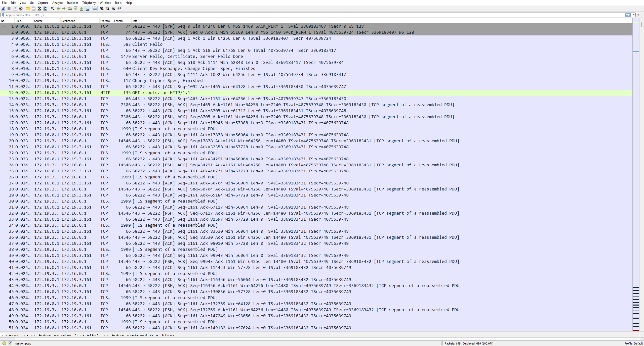644x346 pixels.
Task: Open the Tools menu
Action: (118, 3)
